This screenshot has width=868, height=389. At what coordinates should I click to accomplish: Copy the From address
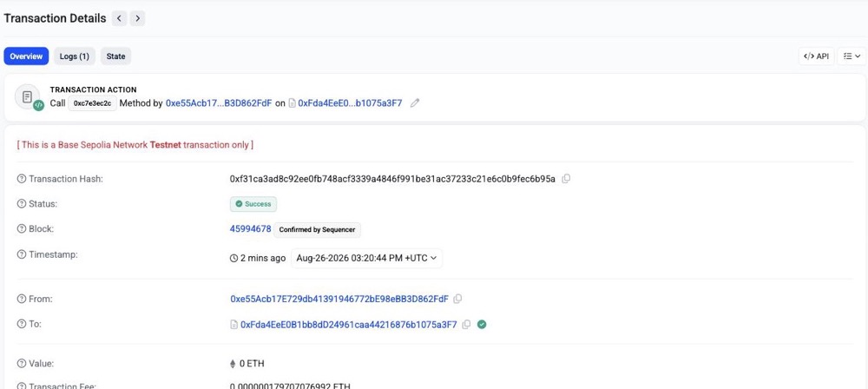(x=457, y=299)
